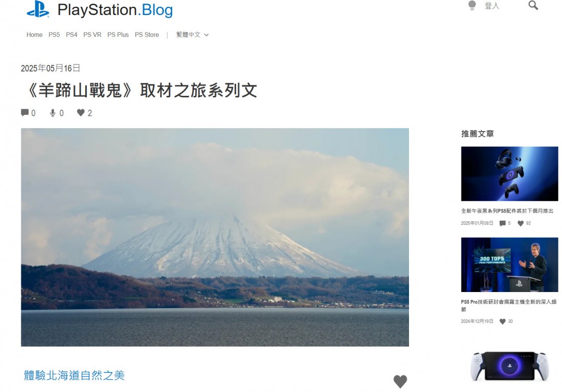Open PS Store in navigation

[147, 35]
